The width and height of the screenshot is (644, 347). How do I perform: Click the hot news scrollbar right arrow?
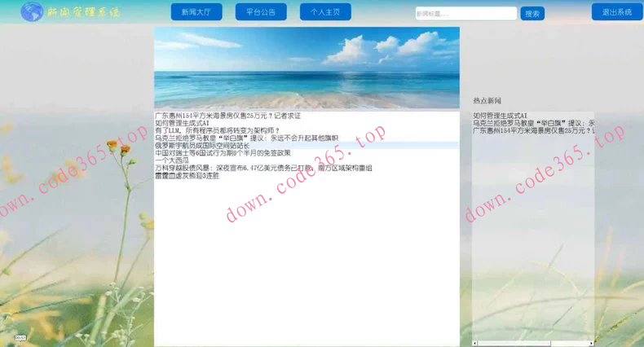click(x=592, y=343)
